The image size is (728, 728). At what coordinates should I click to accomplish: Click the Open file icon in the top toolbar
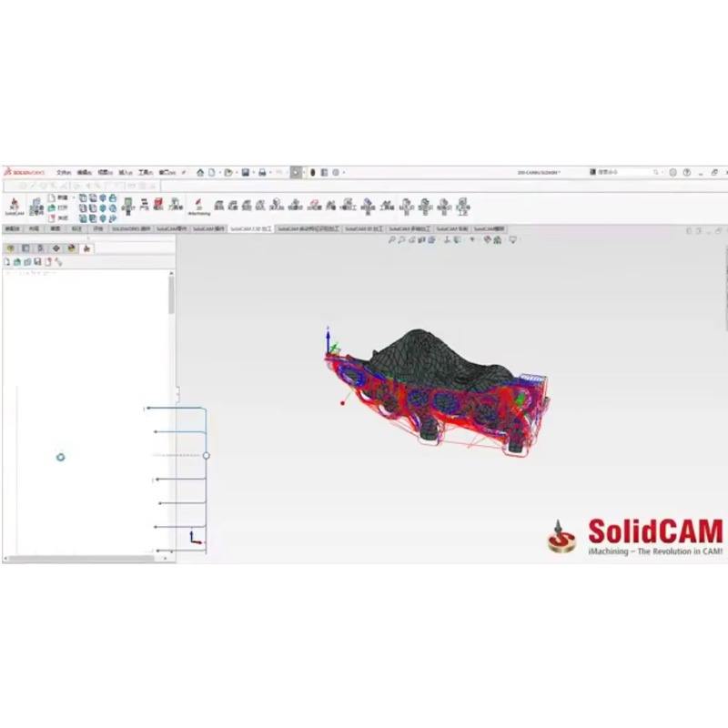(228, 173)
